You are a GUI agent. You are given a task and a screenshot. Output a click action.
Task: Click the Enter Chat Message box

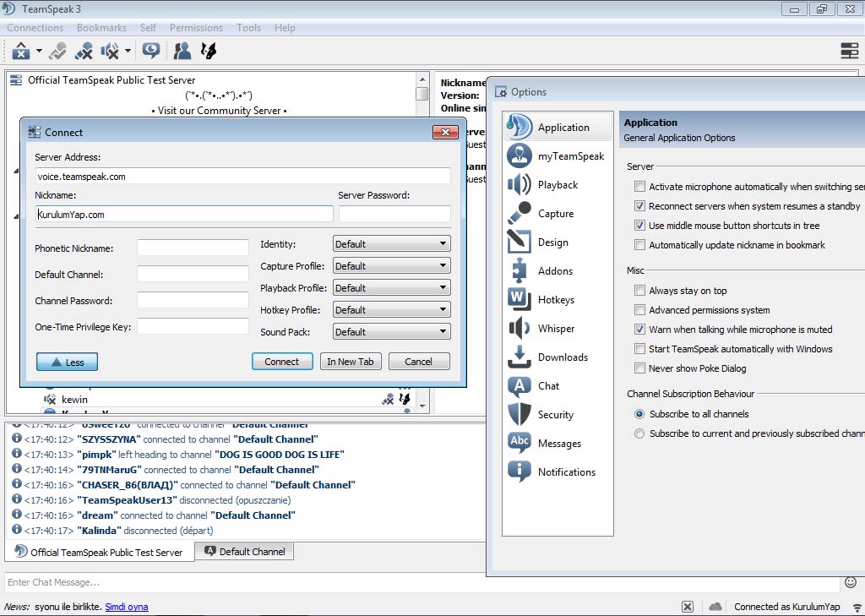click(422, 582)
